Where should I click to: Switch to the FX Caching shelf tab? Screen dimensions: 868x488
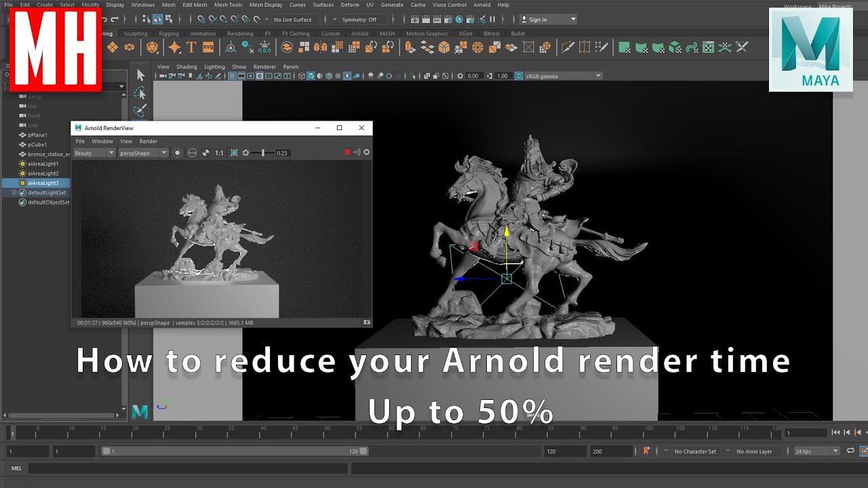(296, 33)
